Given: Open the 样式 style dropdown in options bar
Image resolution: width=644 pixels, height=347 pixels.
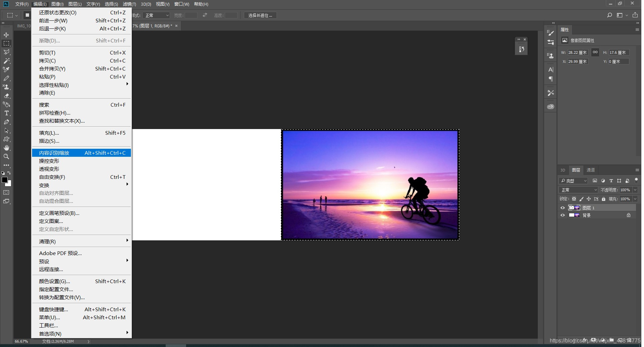Looking at the screenshot, I should pos(157,15).
